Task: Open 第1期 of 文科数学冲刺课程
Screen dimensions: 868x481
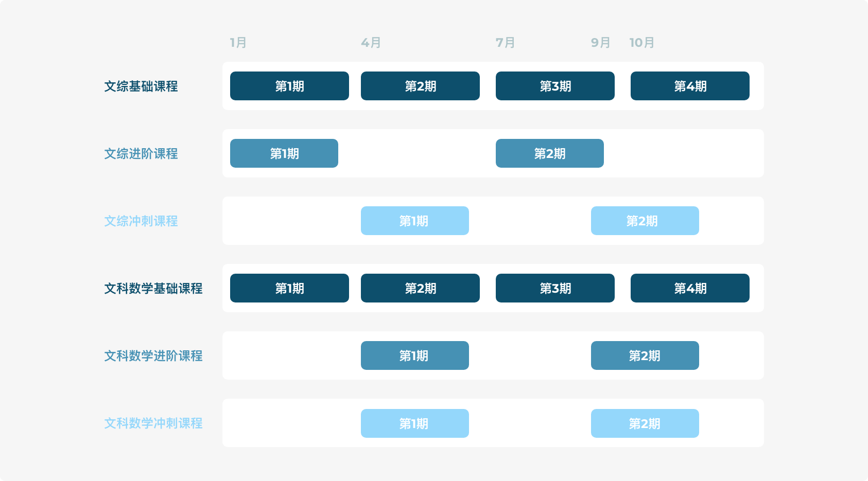Action: pyautogui.click(x=415, y=423)
